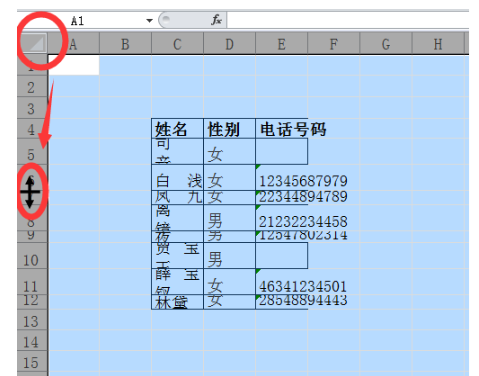Select column G header
479x376 pixels.
click(386, 44)
